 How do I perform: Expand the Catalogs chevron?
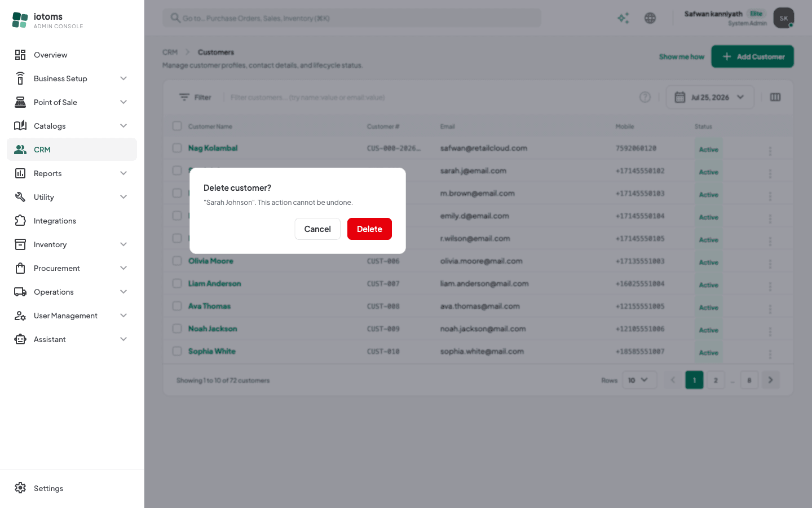123,126
